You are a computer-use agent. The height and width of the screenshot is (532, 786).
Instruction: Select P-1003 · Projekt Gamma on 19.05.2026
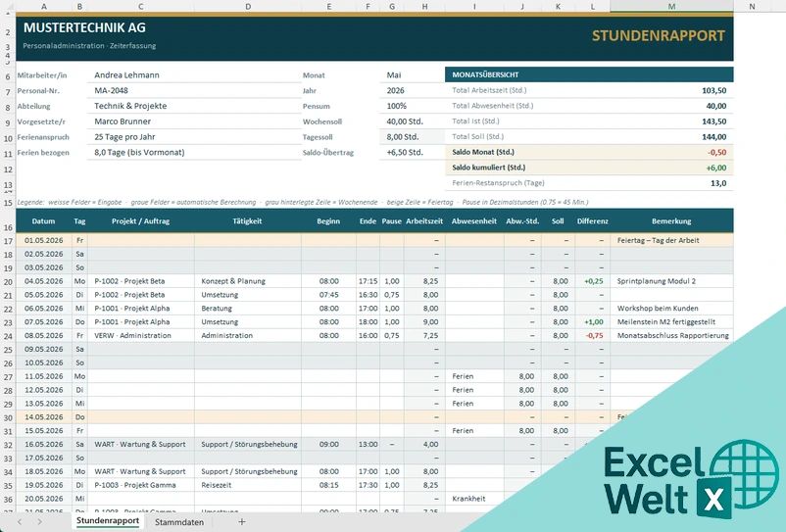(141, 485)
